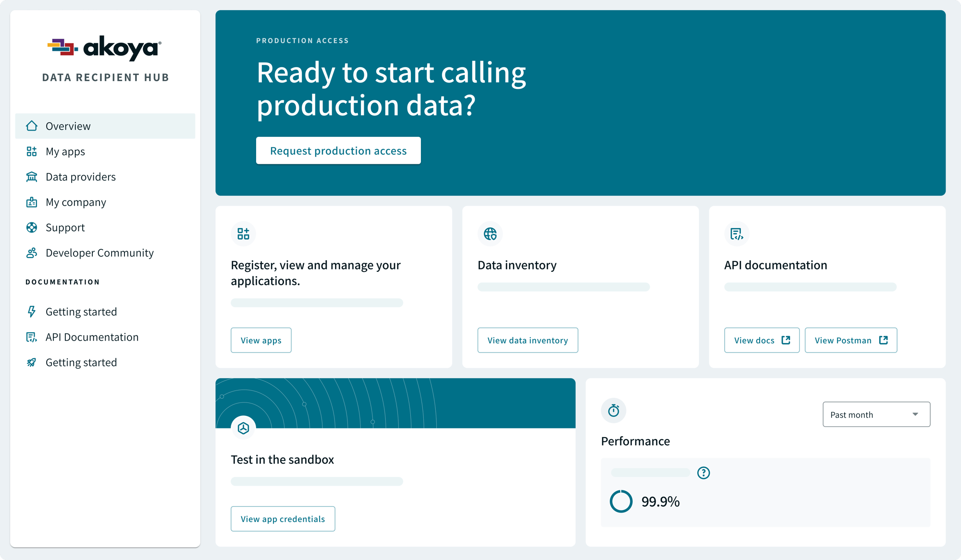Click the 99.9% performance progress indicator
Image resolution: width=961 pixels, height=560 pixels.
point(620,500)
